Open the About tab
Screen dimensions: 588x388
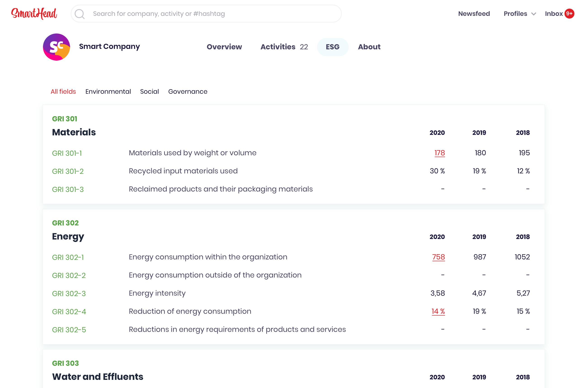coord(369,47)
